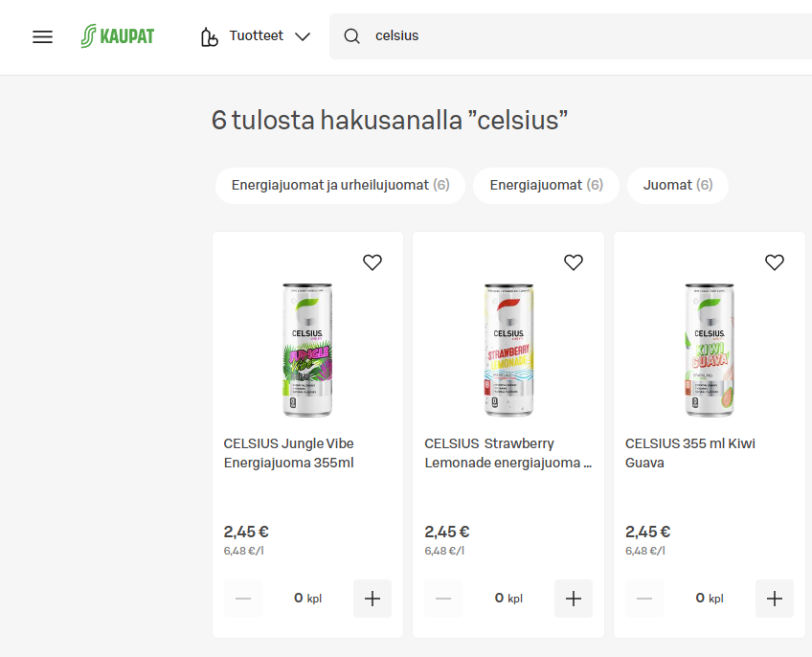
Task: Increase Strawberry Lemonade quantity
Action: pyautogui.click(x=574, y=599)
